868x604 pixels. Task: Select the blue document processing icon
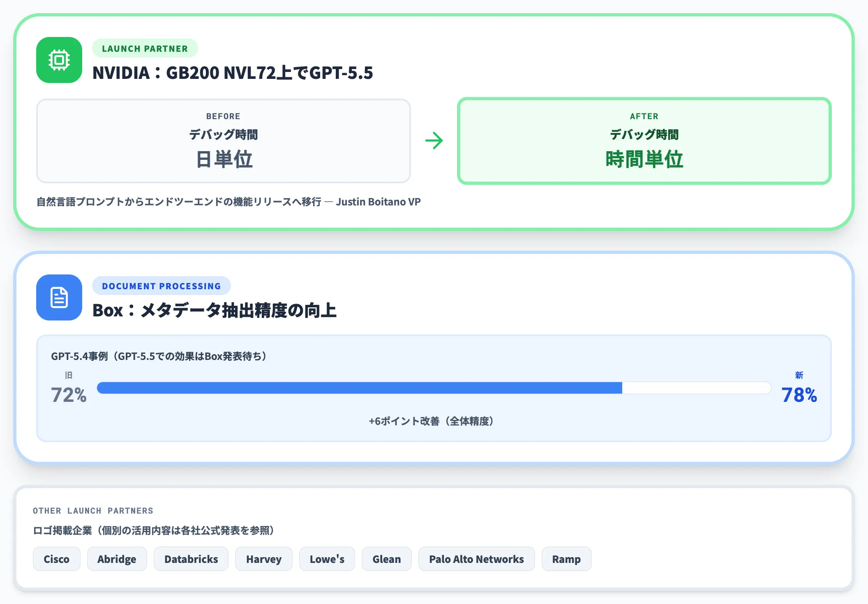[x=59, y=298]
